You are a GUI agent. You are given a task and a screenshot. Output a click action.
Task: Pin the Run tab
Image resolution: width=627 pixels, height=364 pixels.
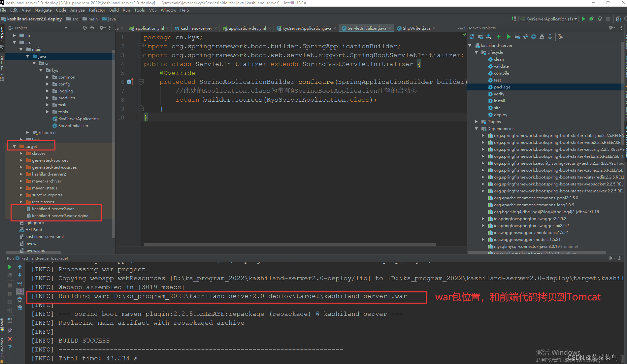coord(10,330)
